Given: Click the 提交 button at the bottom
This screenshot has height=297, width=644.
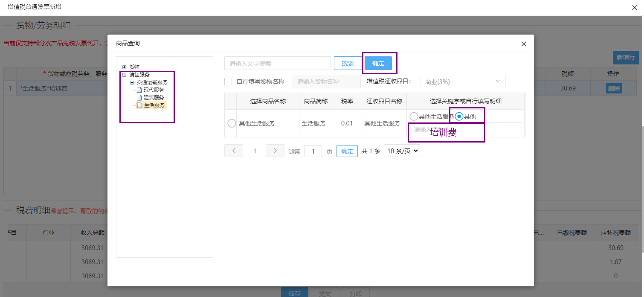Looking at the screenshot, I should pyautogui.click(x=325, y=293).
